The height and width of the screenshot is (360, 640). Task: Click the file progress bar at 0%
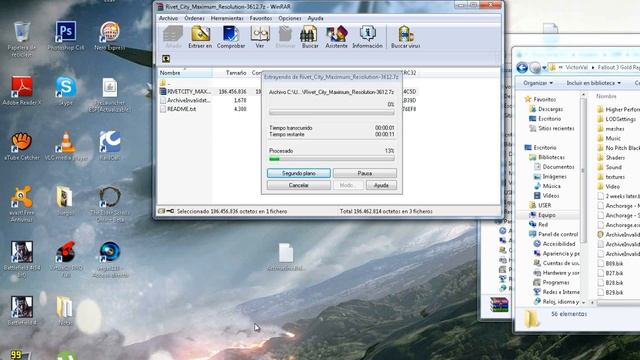[331, 112]
